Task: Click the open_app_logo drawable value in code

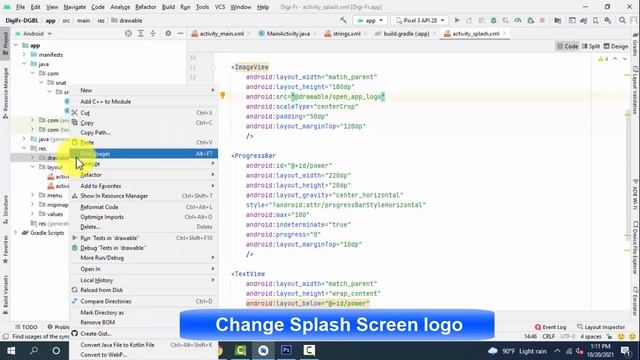Action: 338,97
